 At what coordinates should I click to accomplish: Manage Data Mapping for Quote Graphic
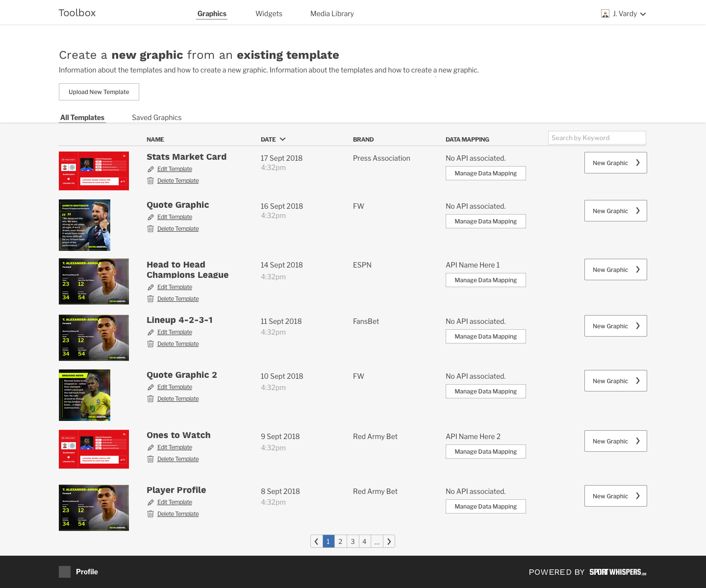(x=486, y=221)
